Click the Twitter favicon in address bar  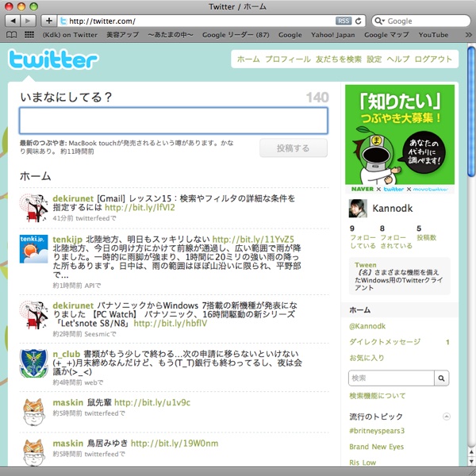63,21
